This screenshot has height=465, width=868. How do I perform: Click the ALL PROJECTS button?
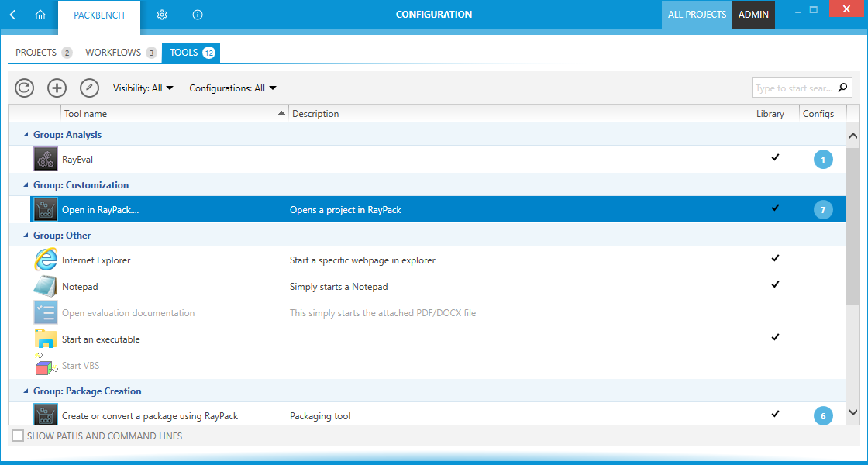click(x=697, y=14)
